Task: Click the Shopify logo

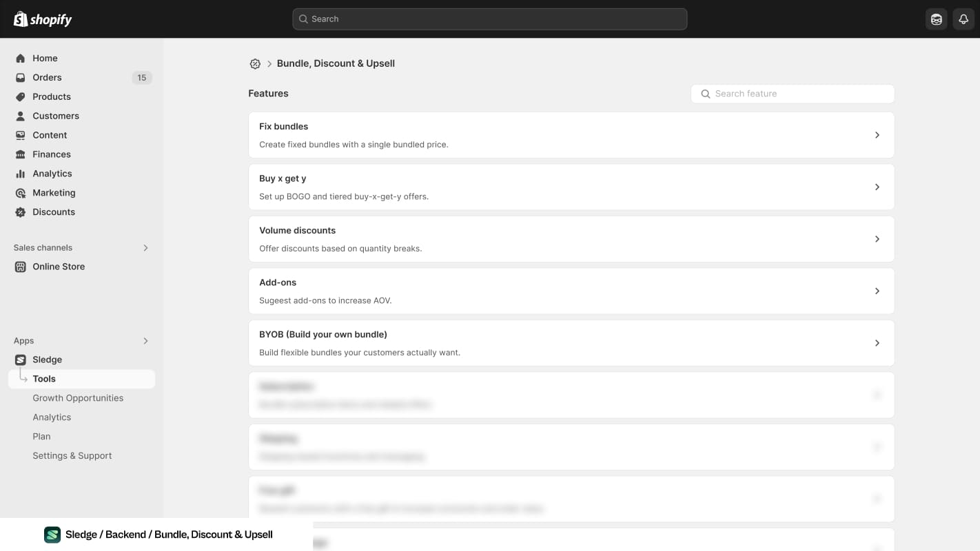Action: click(x=43, y=19)
